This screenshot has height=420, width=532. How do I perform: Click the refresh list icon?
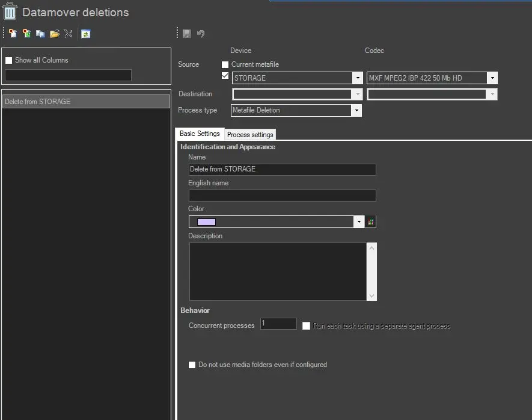click(x=86, y=34)
